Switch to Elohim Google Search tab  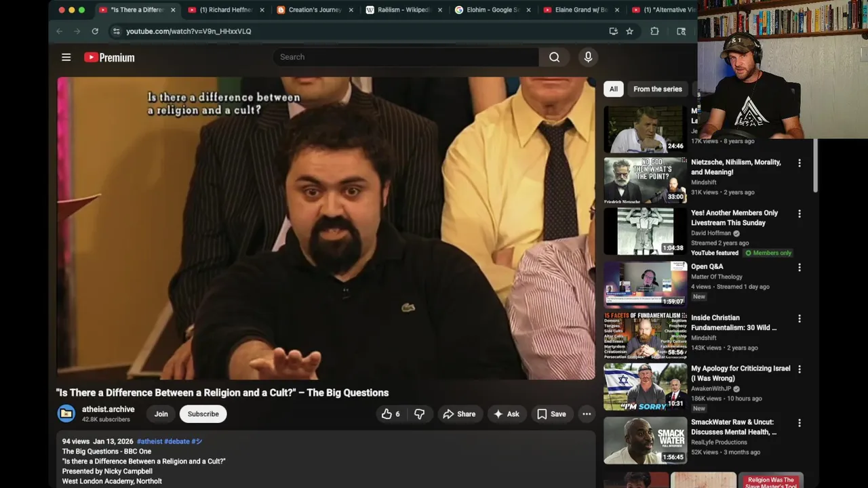point(492,10)
